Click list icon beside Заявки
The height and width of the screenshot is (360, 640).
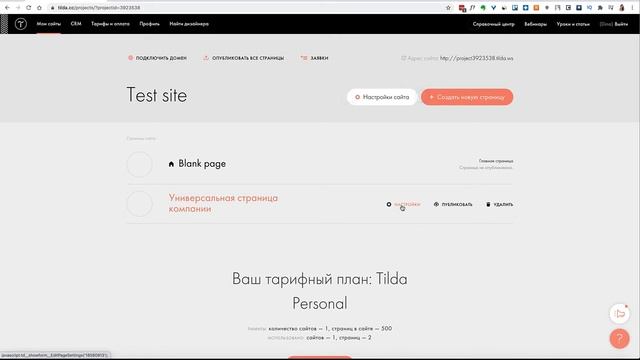[304, 58]
